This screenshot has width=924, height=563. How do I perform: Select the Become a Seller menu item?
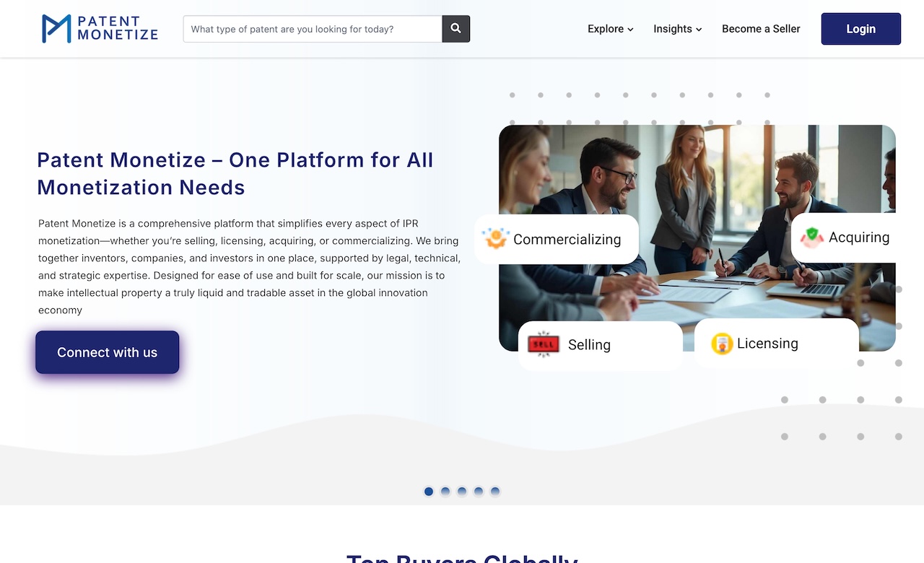coord(761,29)
